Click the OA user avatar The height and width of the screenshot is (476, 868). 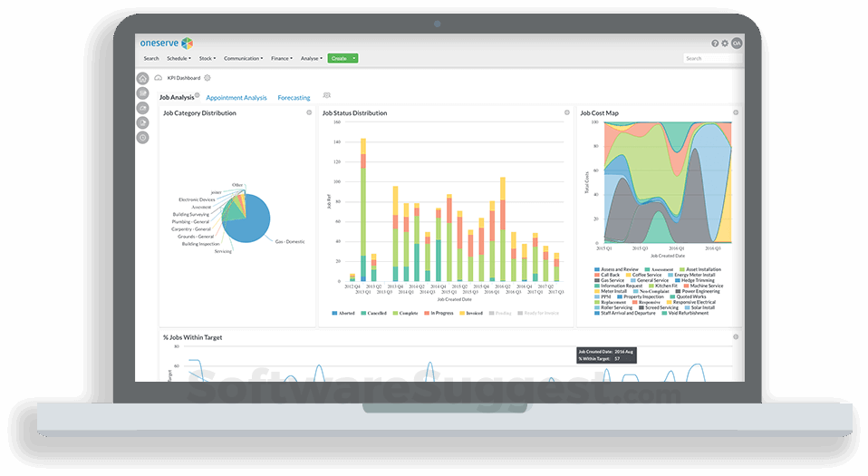point(737,44)
